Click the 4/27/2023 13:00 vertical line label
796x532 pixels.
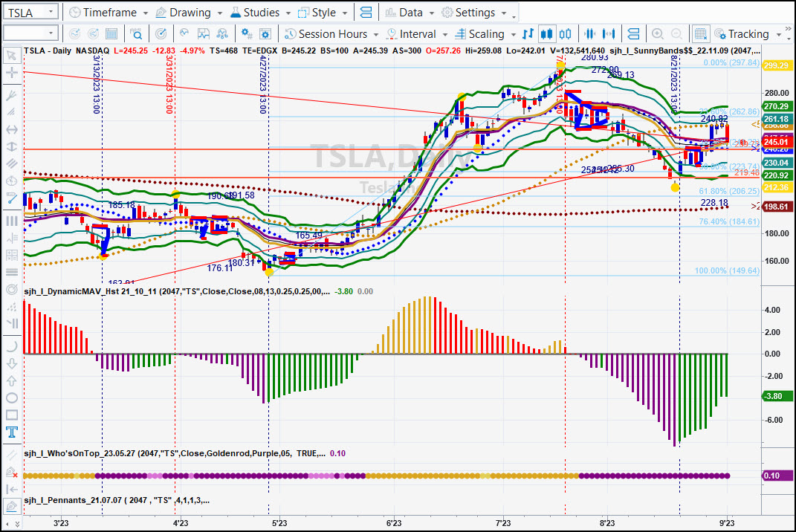point(263,84)
